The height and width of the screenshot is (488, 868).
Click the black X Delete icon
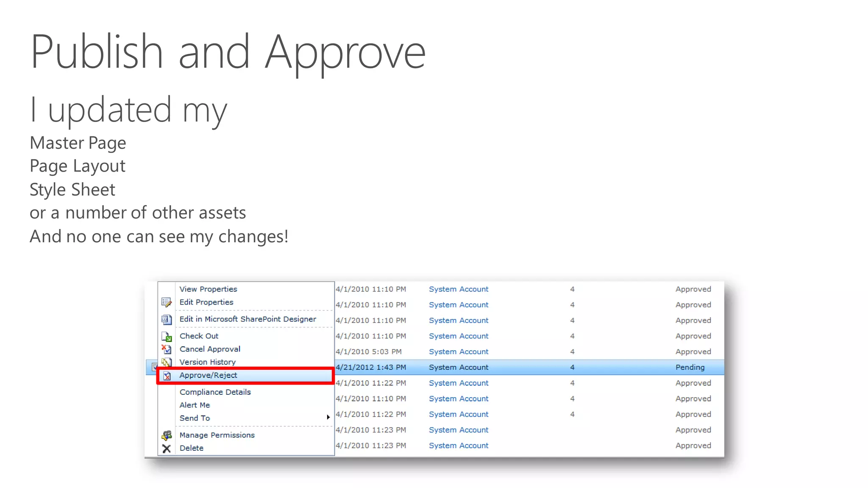coord(166,449)
